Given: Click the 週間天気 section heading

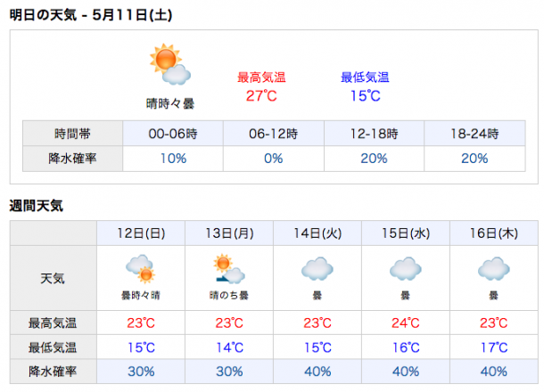Looking at the screenshot, I should [36, 206].
